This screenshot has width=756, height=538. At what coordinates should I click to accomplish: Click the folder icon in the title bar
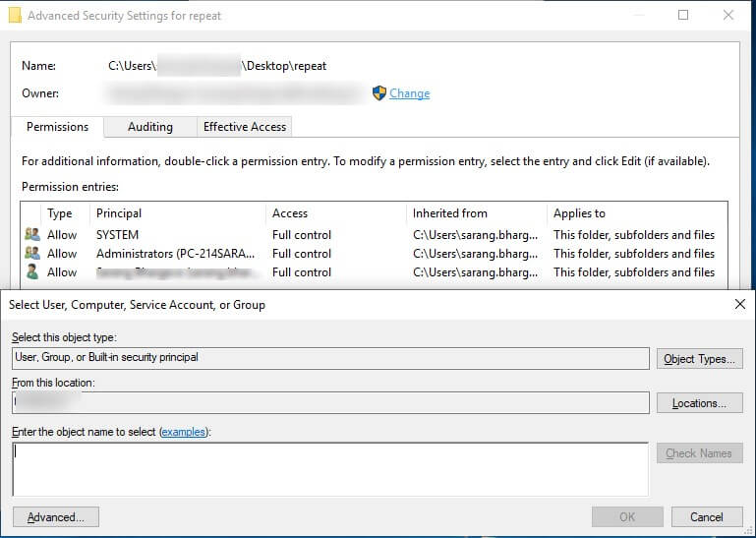tap(15, 15)
